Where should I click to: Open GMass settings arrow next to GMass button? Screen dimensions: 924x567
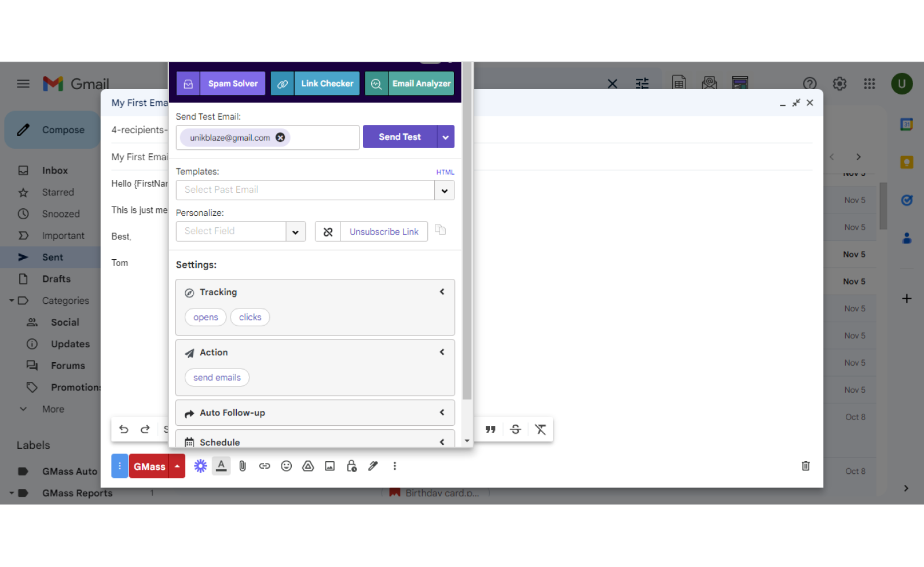(177, 466)
